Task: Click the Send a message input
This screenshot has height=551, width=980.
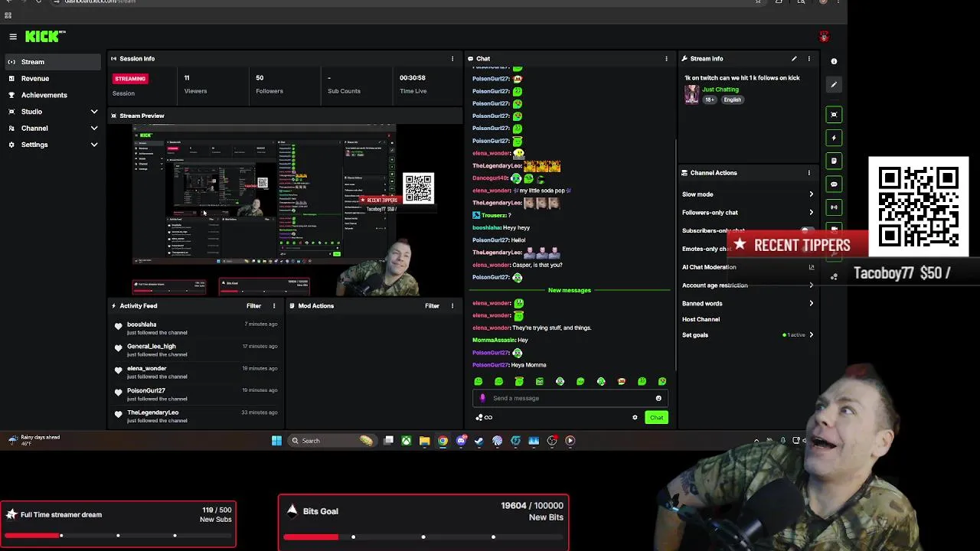Action: 570,398
